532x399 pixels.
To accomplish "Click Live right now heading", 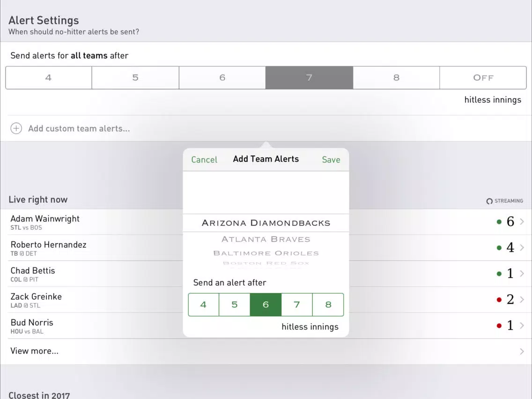I will click(x=38, y=199).
